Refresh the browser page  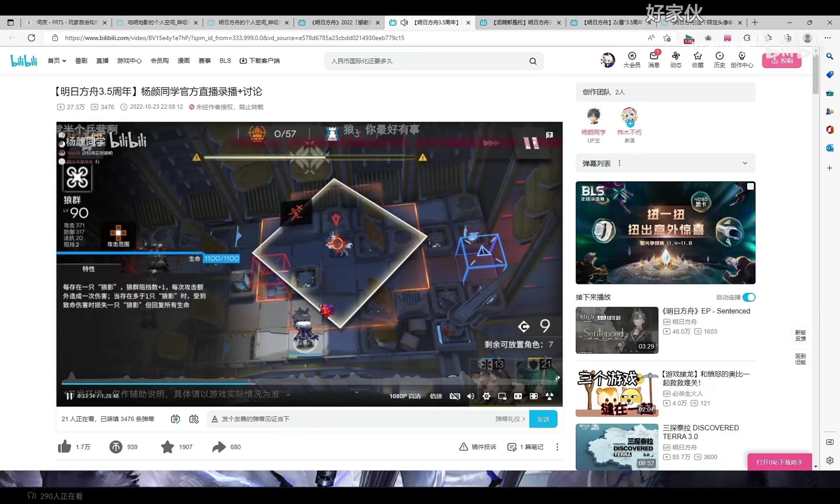[31, 38]
